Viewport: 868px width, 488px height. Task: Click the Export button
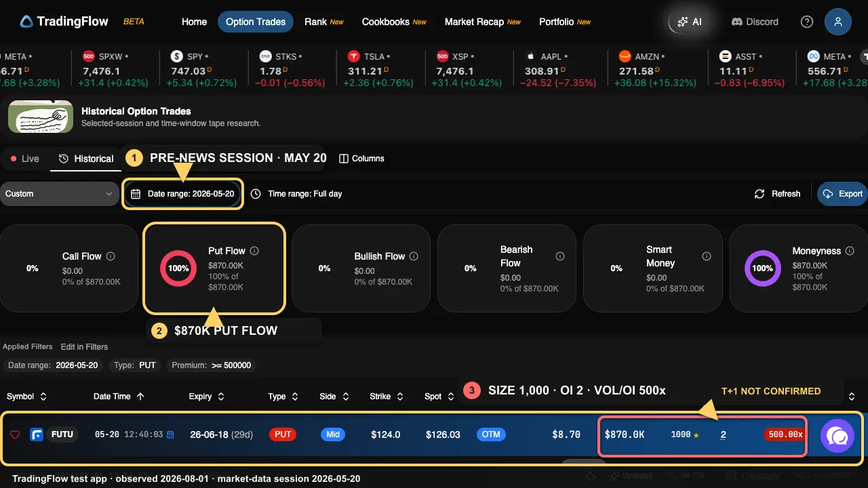(x=843, y=194)
